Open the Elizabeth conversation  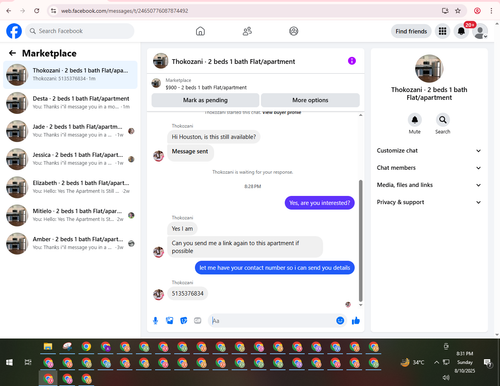(70, 187)
